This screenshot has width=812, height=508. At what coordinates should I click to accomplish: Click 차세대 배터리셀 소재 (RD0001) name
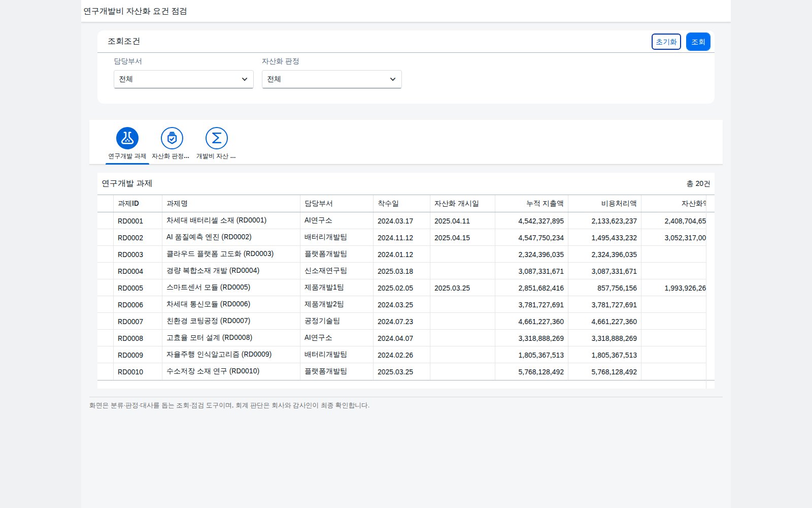coord(216,220)
